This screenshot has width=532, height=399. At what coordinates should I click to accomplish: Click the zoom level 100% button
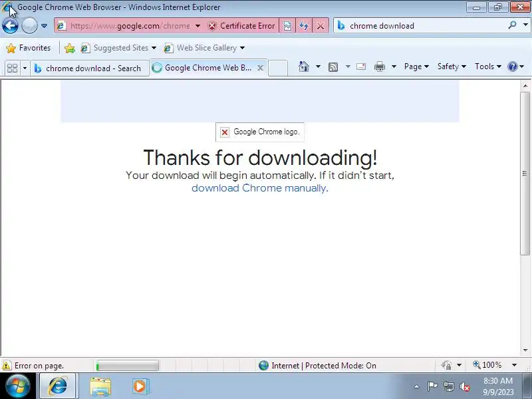pos(487,365)
